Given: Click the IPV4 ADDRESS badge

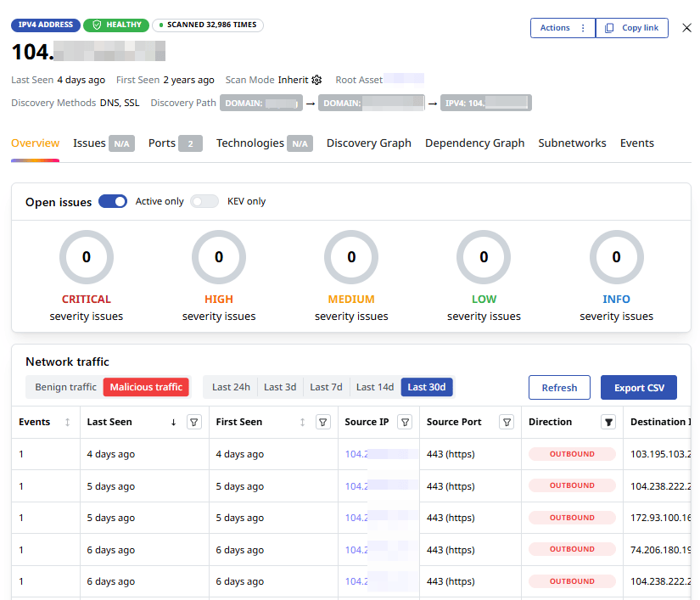Looking at the screenshot, I should point(46,25).
